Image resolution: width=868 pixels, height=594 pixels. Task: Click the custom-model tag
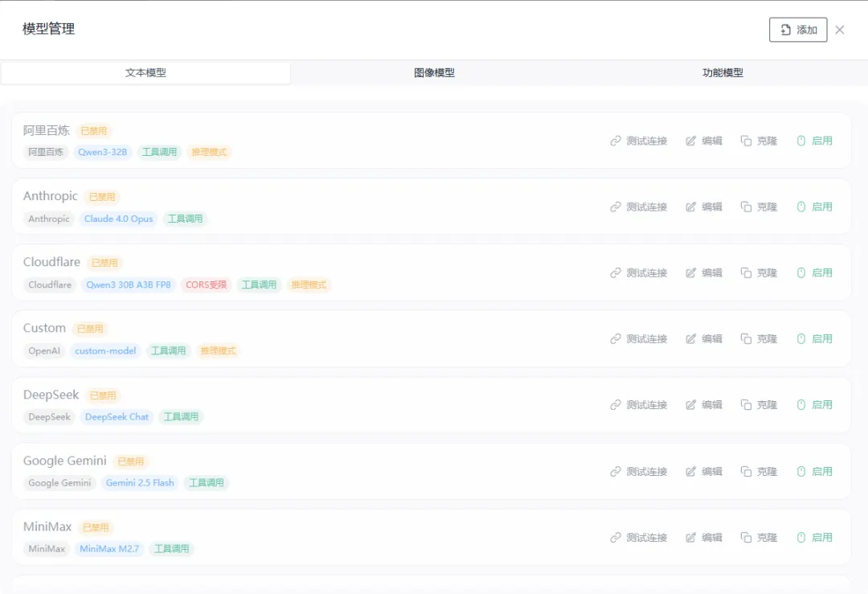(x=105, y=351)
